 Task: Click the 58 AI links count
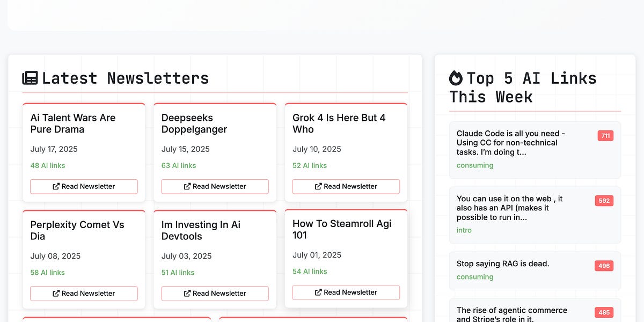pyautogui.click(x=48, y=272)
